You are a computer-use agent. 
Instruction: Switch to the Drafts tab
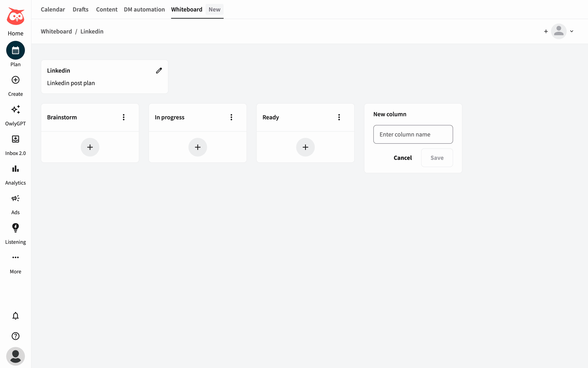coord(81,10)
